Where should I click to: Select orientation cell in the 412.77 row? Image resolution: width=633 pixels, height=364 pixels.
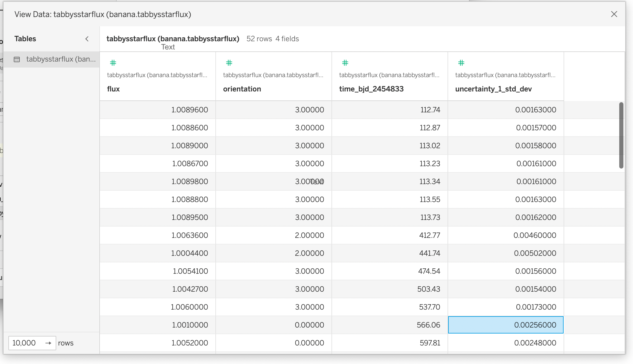click(x=274, y=235)
